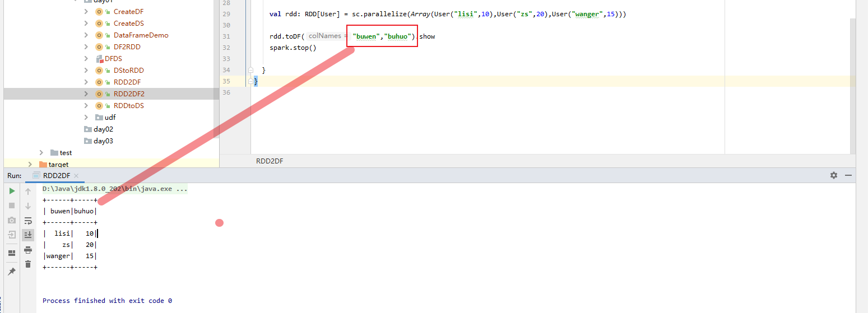The height and width of the screenshot is (313, 868).
Task: Expand the RDD2DF tree node
Action: (86, 82)
